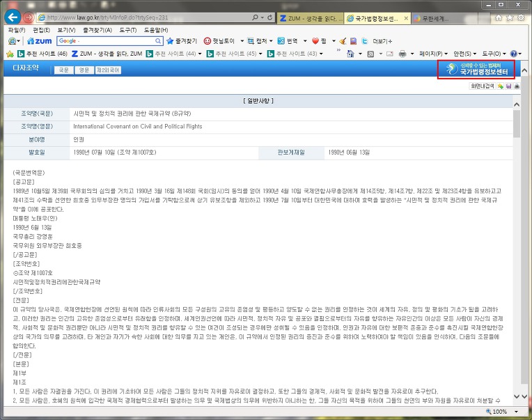Open the 파일(F) menu

point(17,30)
